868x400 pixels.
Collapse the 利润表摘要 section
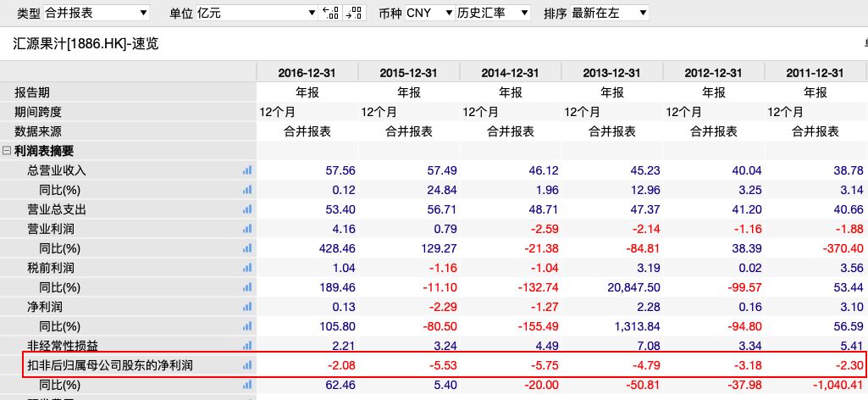tap(7, 151)
